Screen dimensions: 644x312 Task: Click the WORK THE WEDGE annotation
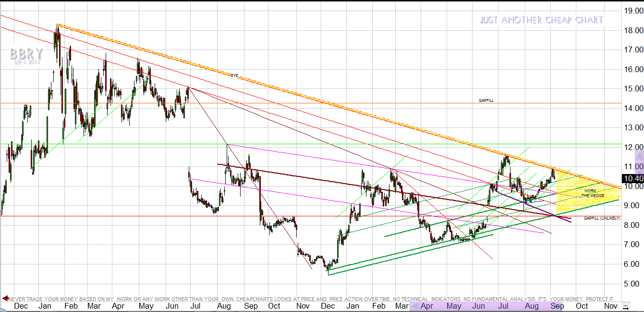pyautogui.click(x=590, y=193)
